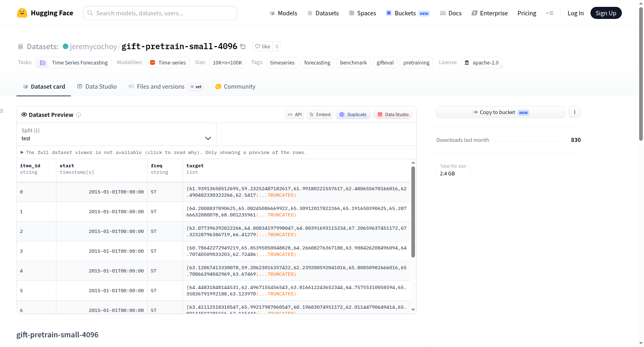Image resolution: width=644 pixels, height=347 pixels.
Task: Copy dataset name using the copy icon
Action: tap(243, 46)
